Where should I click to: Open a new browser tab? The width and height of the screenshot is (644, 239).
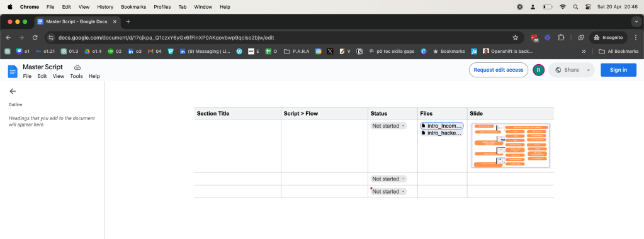[x=128, y=22]
